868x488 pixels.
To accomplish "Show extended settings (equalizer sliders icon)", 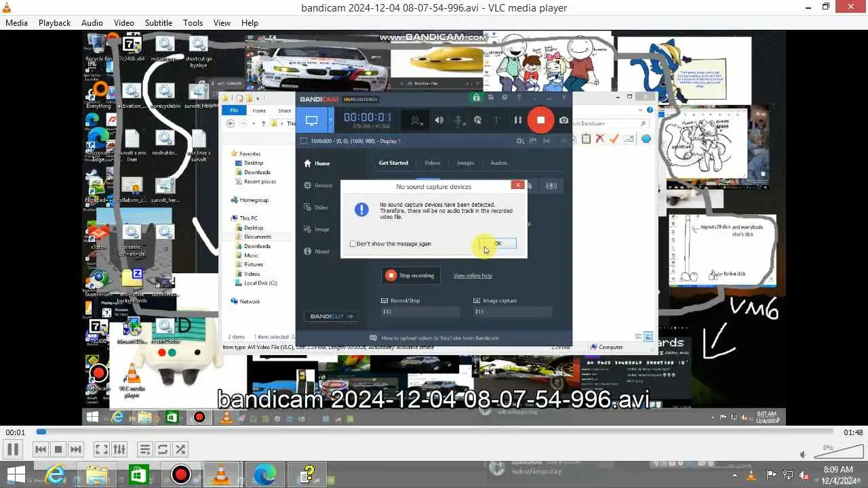I will [119, 449].
